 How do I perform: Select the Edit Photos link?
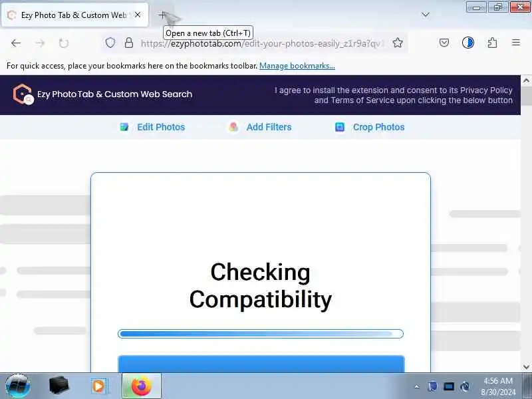point(161,127)
